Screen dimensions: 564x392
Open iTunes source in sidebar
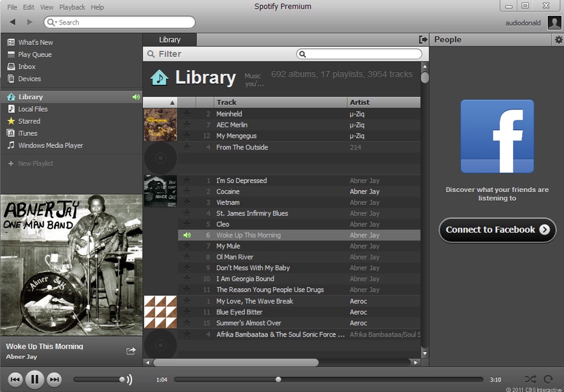pos(27,133)
